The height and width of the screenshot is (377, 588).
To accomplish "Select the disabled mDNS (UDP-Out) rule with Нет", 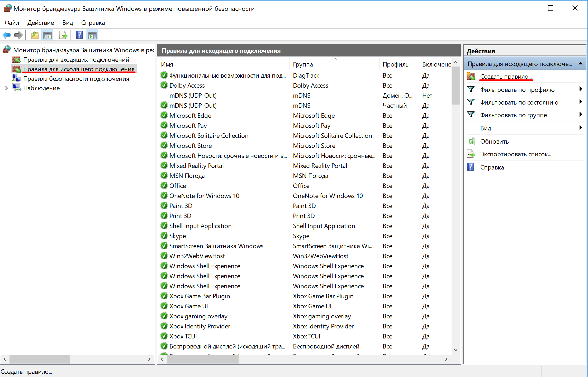I will (193, 95).
